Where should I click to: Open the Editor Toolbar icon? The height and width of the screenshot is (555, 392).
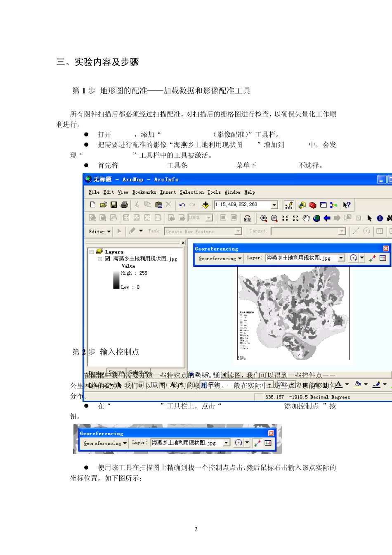click(x=289, y=205)
